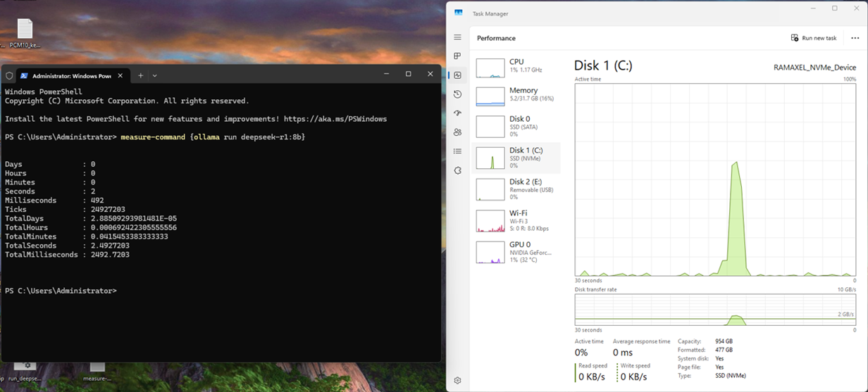The height and width of the screenshot is (392, 868).
Task: Click the admin shield icon in Terminal
Action: click(10, 75)
